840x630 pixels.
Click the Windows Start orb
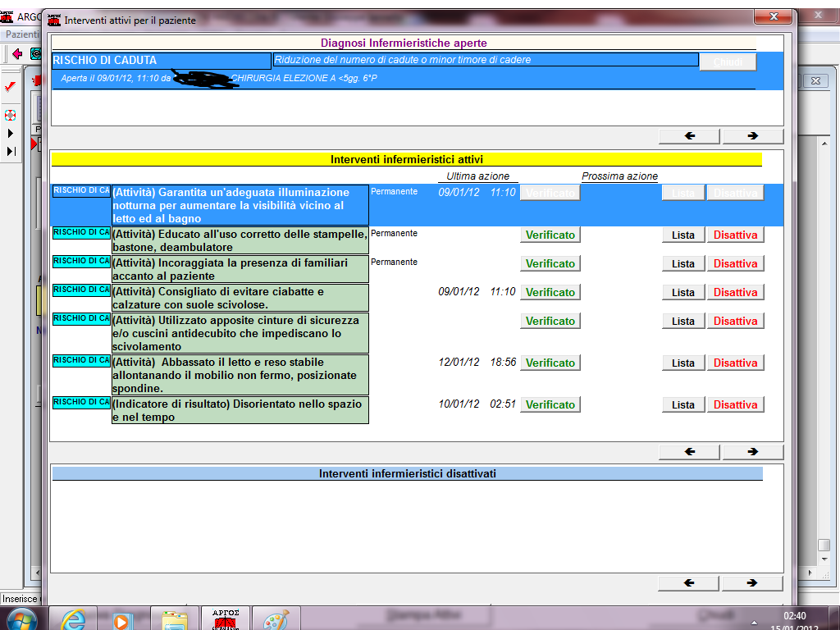click(x=21, y=619)
